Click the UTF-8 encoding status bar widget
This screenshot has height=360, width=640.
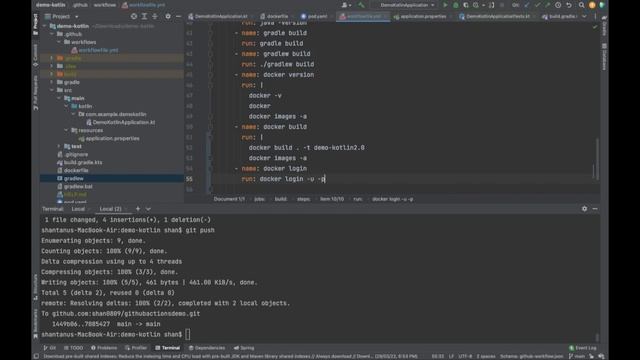[465, 356]
